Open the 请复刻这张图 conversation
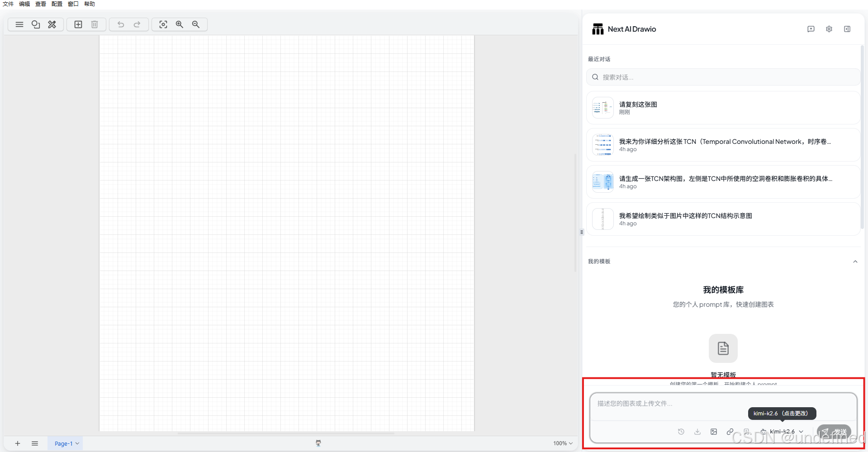The image size is (868, 452). click(723, 108)
